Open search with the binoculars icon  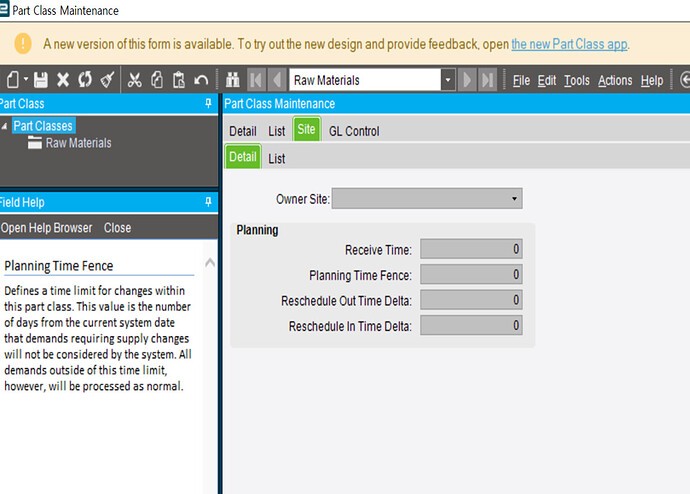click(233, 80)
